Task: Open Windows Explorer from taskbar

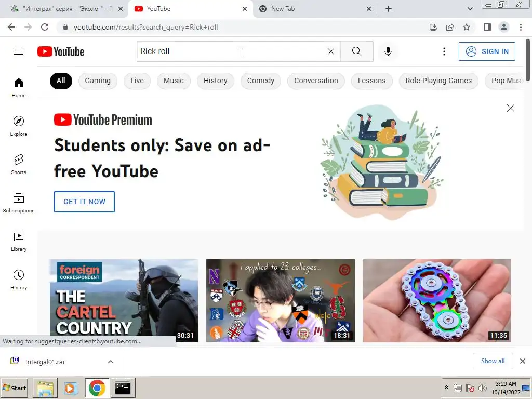Action: (45, 388)
